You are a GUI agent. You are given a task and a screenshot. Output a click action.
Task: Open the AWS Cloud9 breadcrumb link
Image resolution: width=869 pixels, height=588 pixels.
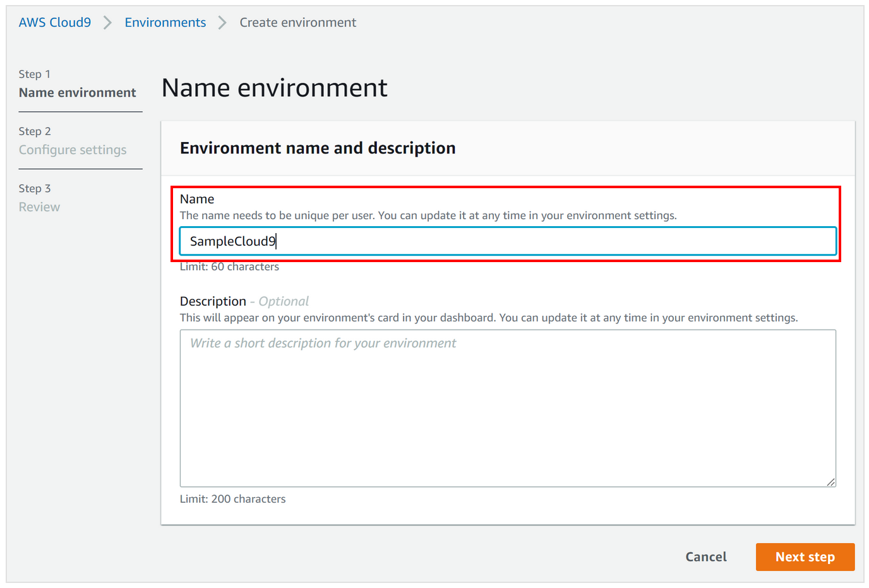coord(55,22)
